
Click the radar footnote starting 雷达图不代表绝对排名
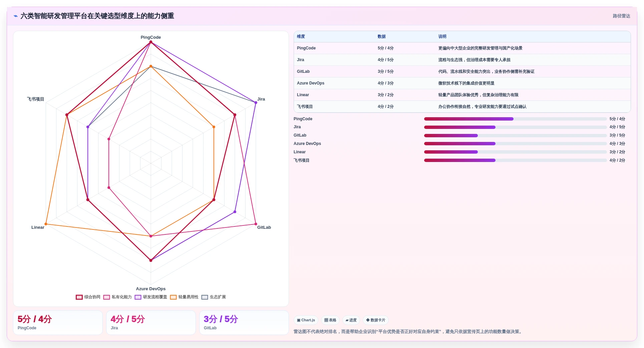click(408, 332)
